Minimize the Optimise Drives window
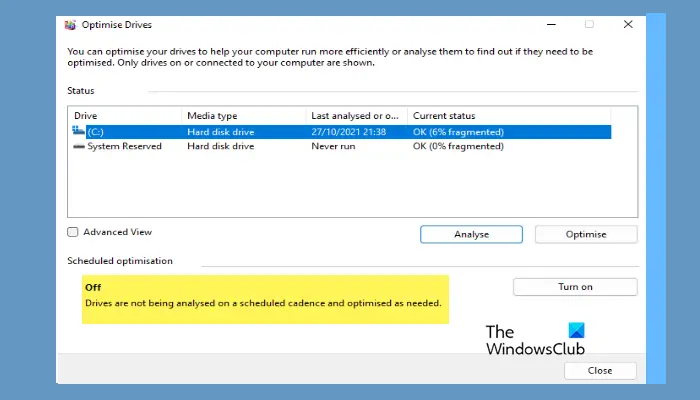 [x=551, y=25]
